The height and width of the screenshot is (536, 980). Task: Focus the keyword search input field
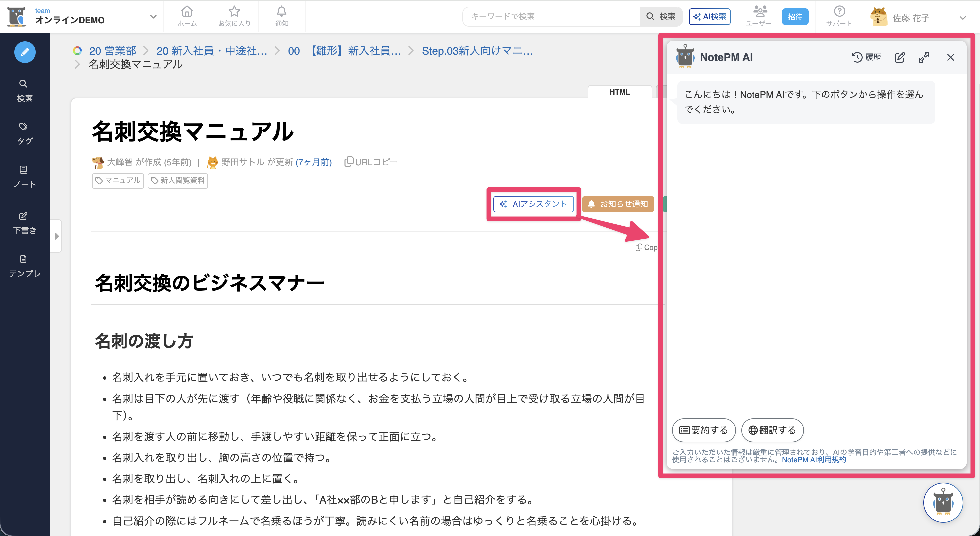pyautogui.click(x=552, y=16)
